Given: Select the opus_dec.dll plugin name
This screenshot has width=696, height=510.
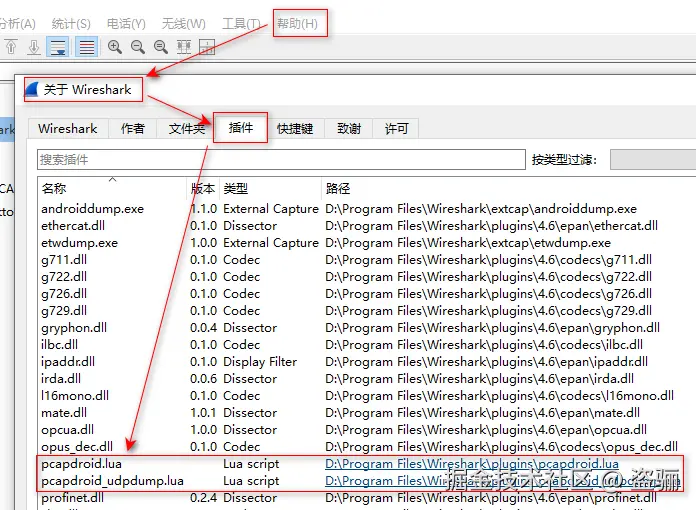Looking at the screenshot, I should 77,447.
